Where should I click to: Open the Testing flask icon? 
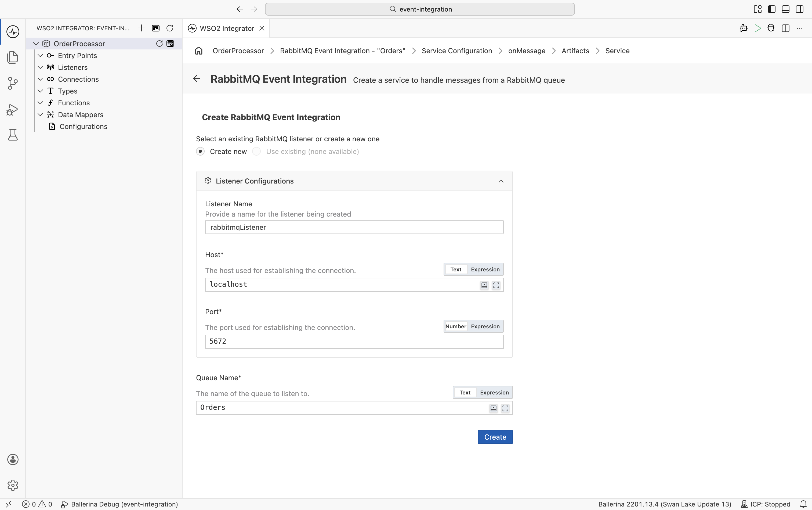[x=13, y=135]
